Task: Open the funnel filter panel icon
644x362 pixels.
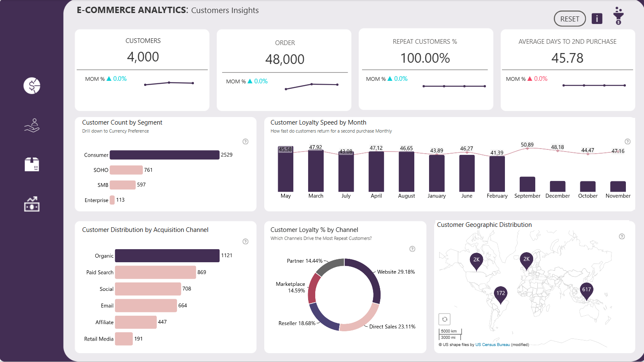Action: [x=618, y=16]
